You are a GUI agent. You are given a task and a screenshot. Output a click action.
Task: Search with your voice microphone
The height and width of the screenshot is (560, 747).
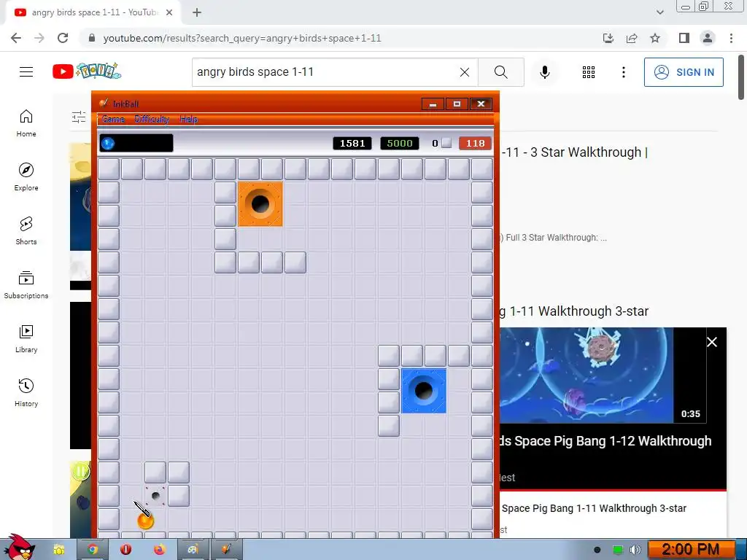coord(544,72)
